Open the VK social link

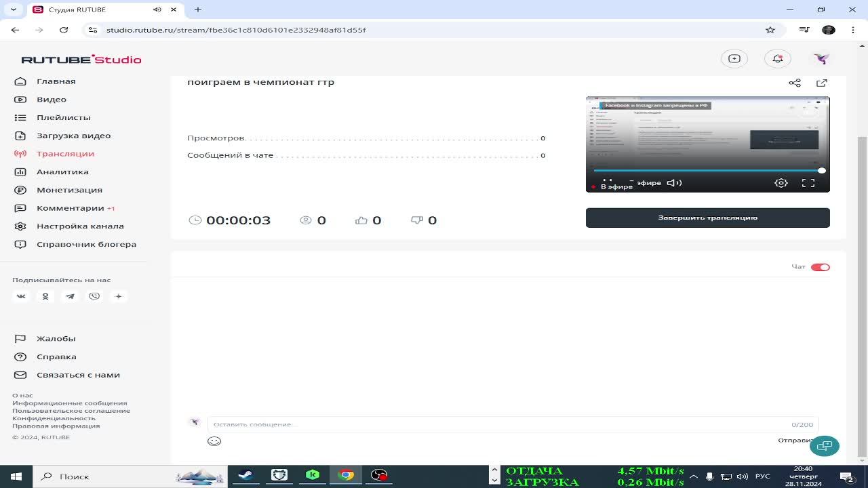pos(21,296)
